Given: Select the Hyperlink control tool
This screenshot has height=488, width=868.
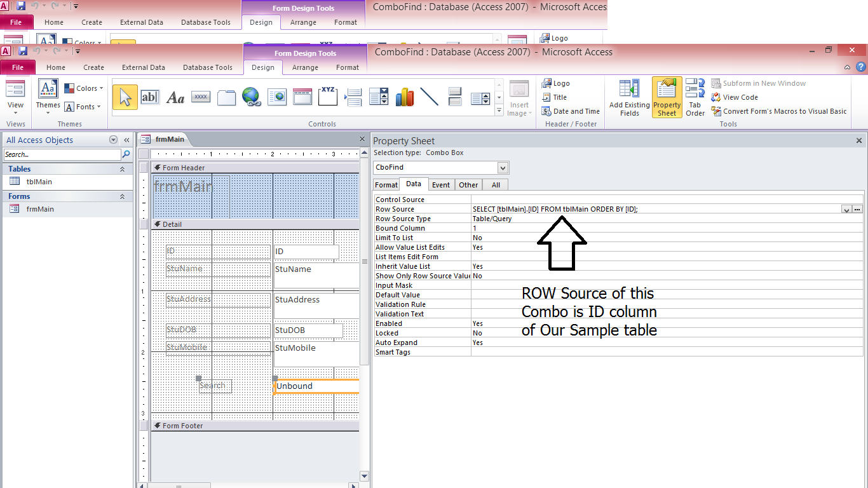Looking at the screenshot, I should [250, 97].
